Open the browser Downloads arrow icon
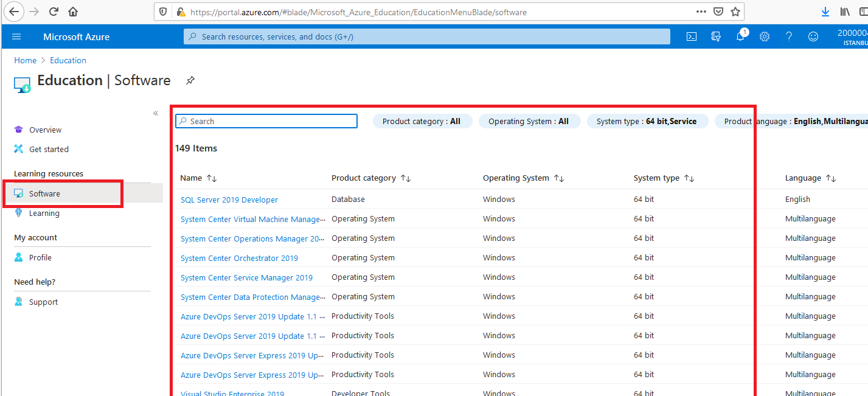This screenshot has height=396, width=868. pyautogui.click(x=825, y=12)
